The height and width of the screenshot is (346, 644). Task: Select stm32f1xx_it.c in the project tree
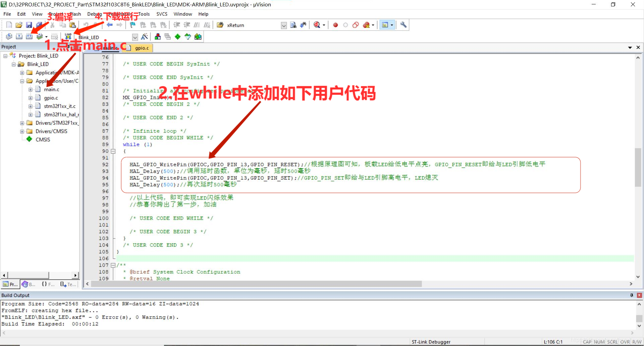pyautogui.click(x=60, y=106)
